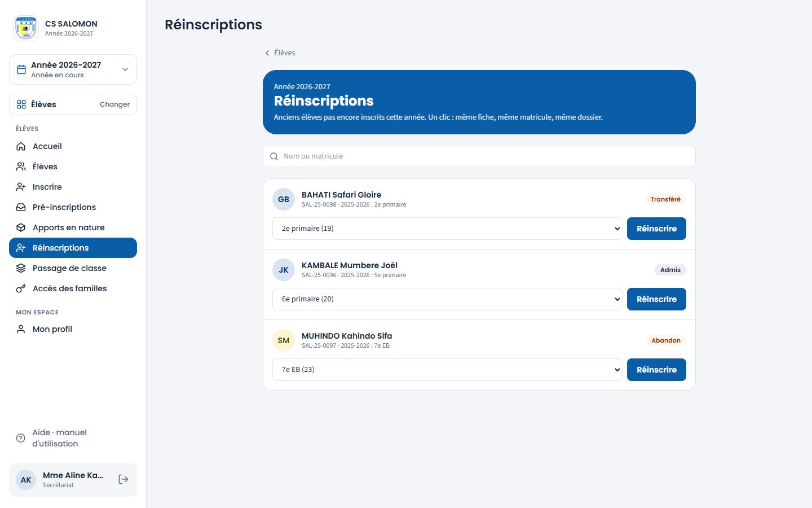Click the layers icon for Passage de classe

[x=21, y=268]
